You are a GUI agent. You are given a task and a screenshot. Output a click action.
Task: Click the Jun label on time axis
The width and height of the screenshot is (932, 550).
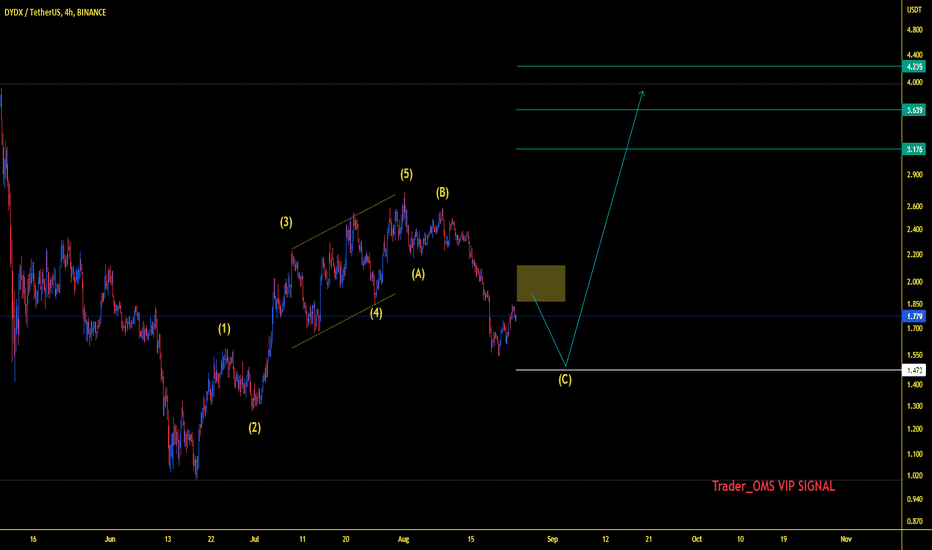click(110, 539)
